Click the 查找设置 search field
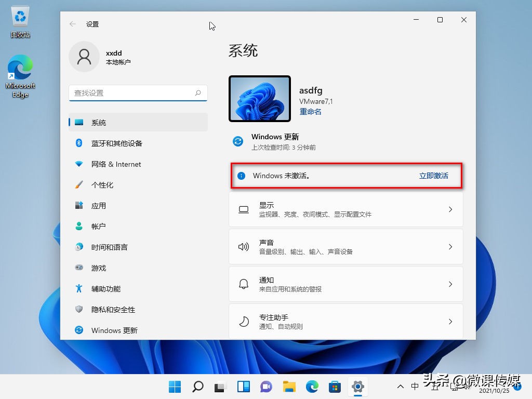This screenshot has width=532, height=399. [x=138, y=93]
